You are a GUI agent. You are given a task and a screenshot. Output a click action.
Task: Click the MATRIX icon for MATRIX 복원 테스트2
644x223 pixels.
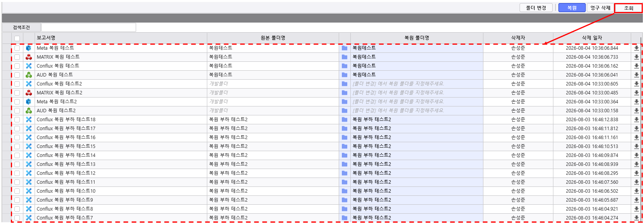pos(29,93)
